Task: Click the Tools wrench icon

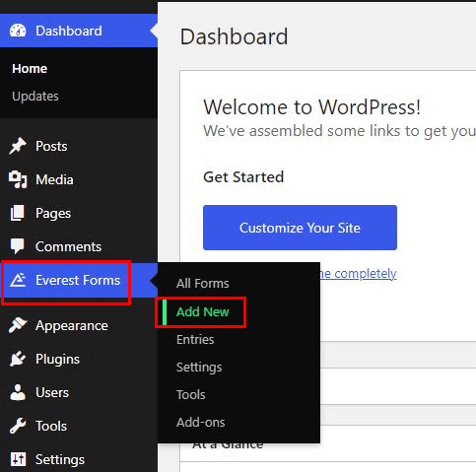Action: 18,426
